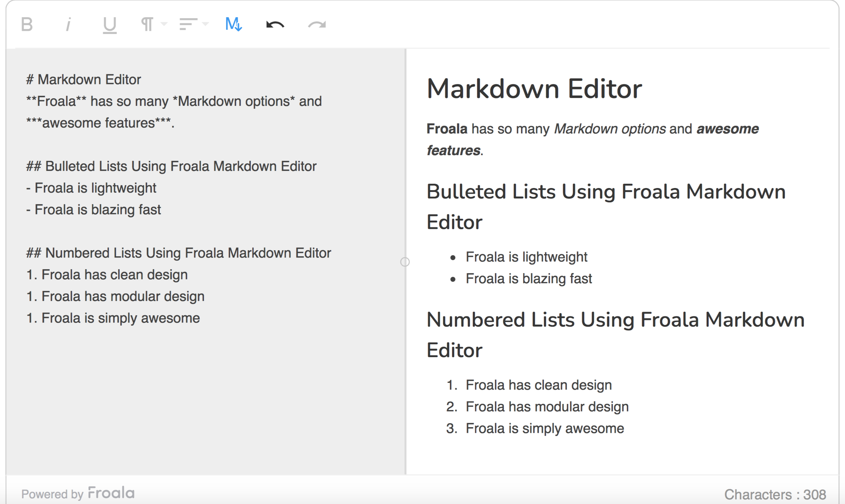Click the list item 'Froala is simply awesome' in preview

click(x=544, y=428)
